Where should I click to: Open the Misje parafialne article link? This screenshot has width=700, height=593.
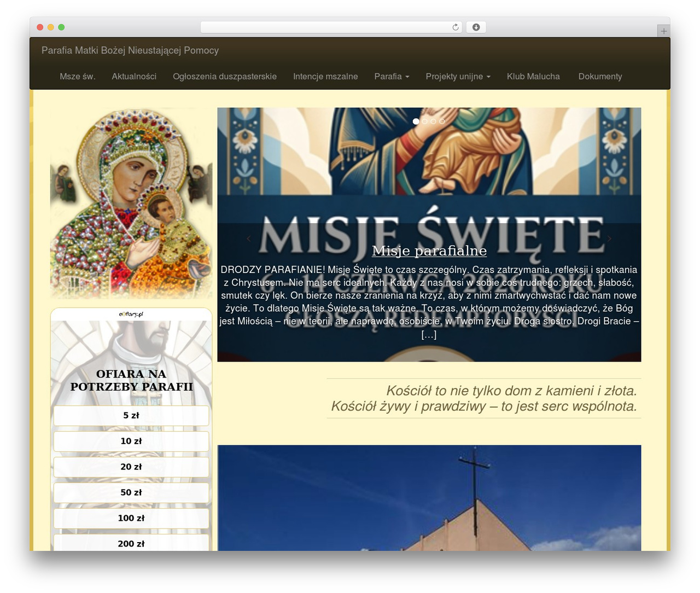429,251
